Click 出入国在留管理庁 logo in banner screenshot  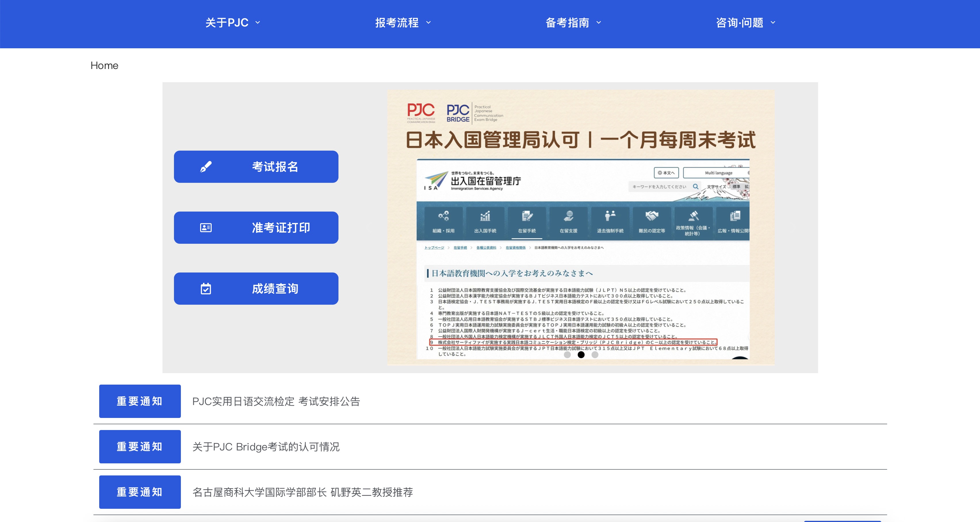click(473, 181)
